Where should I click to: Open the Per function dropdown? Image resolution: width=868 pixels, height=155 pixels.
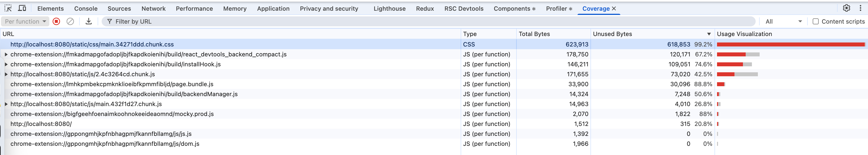[x=25, y=22]
